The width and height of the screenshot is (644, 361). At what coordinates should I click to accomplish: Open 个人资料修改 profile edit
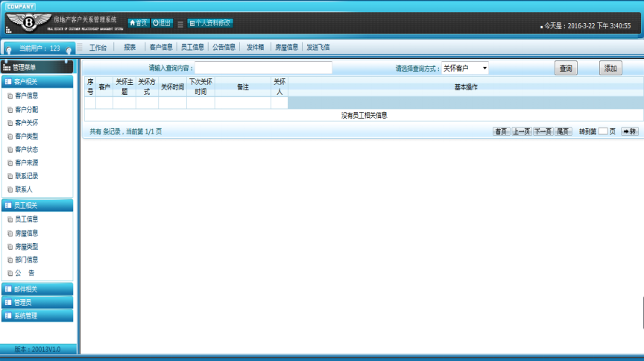point(209,23)
